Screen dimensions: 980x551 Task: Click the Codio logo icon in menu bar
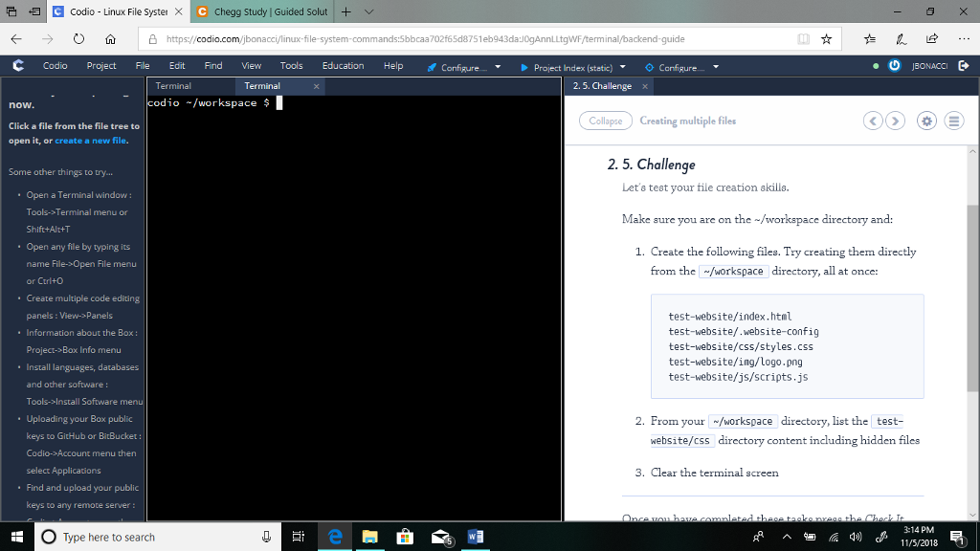pyautogui.click(x=18, y=66)
